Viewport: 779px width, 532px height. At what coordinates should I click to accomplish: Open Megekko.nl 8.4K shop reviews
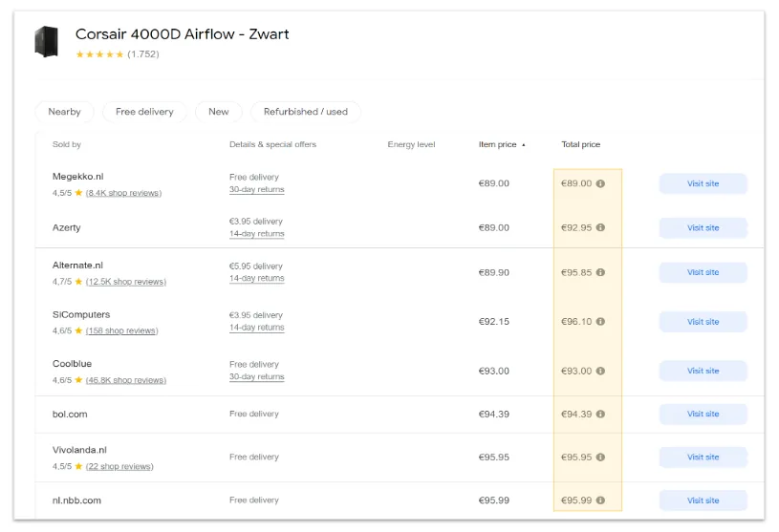click(x=123, y=193)
